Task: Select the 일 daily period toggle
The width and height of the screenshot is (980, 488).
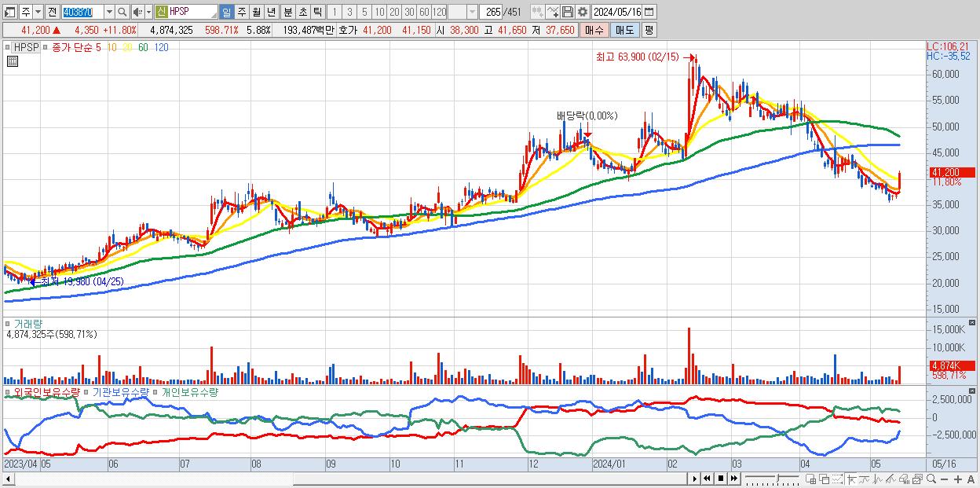Action: click(x=226, y=13)
